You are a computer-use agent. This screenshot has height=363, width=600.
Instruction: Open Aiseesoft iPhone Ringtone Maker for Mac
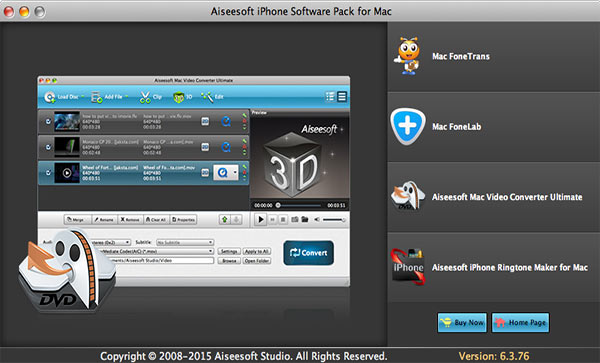click(494, 268)
